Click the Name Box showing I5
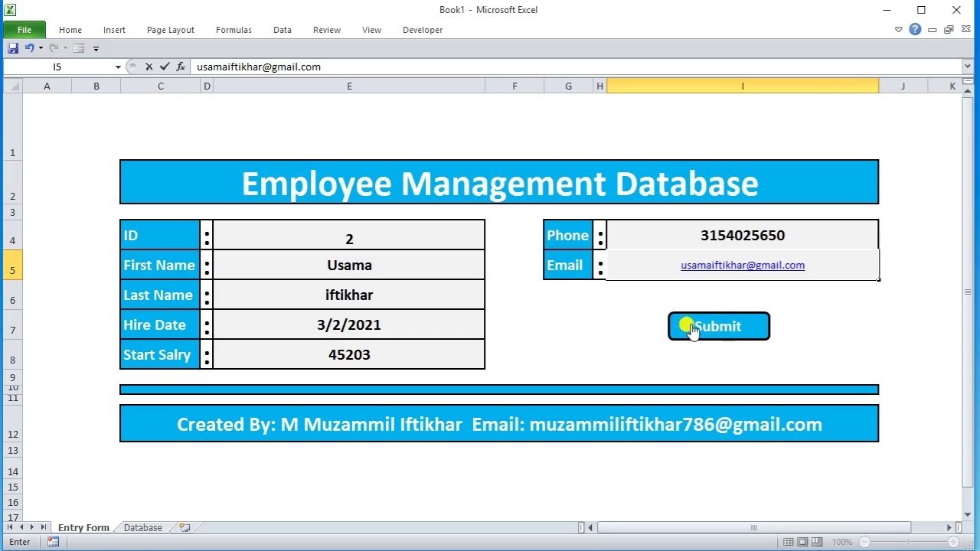Image resolution: width=980 pixels, height=551 pixels. tap(57, 67)
